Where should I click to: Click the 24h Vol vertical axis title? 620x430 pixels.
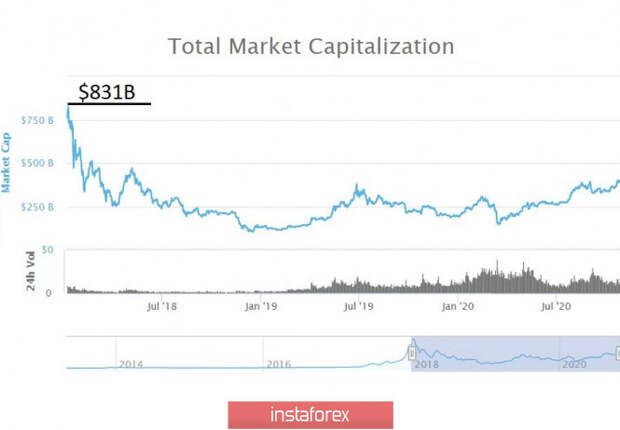30,271
